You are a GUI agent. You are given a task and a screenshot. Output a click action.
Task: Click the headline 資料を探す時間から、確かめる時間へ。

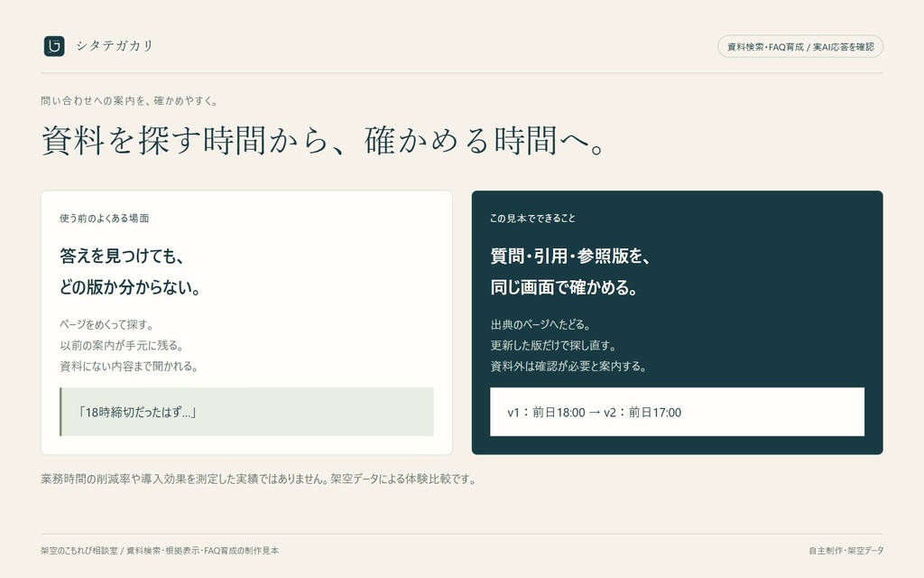tap(323, 140)
